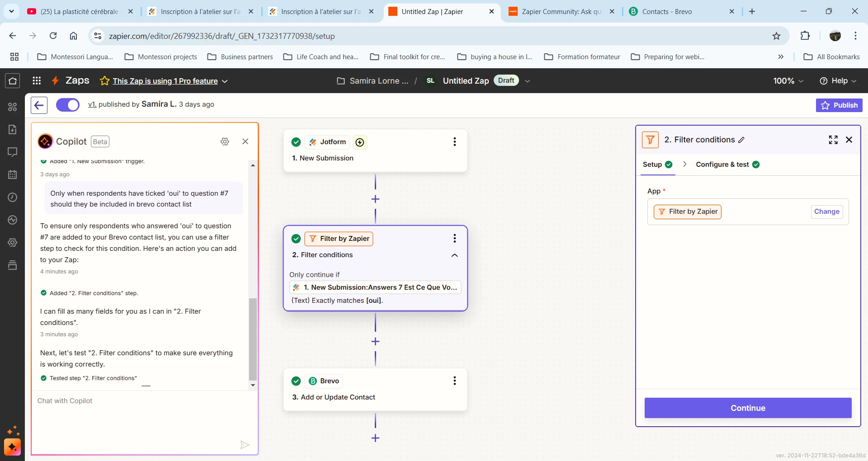Close the Filter conditions side panel
Viewport: 868px width, 461px height.
(x=849, y=140)
